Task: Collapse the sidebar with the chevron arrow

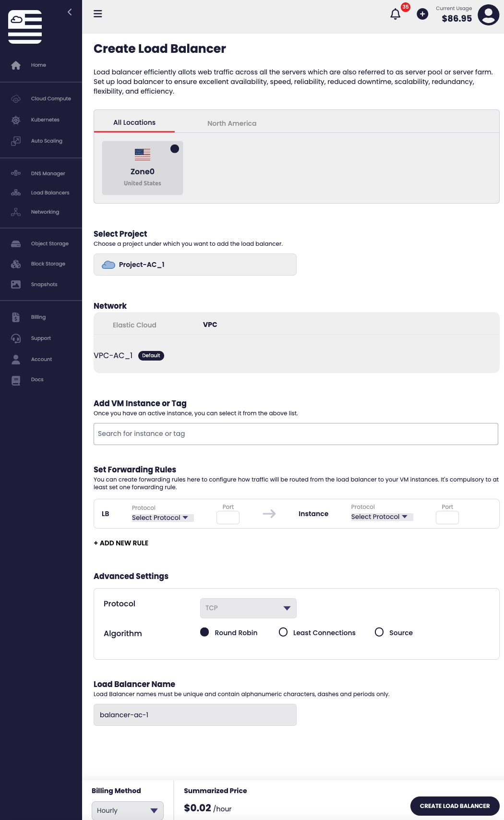Action: pyautogui.click(x=70, y=12)
